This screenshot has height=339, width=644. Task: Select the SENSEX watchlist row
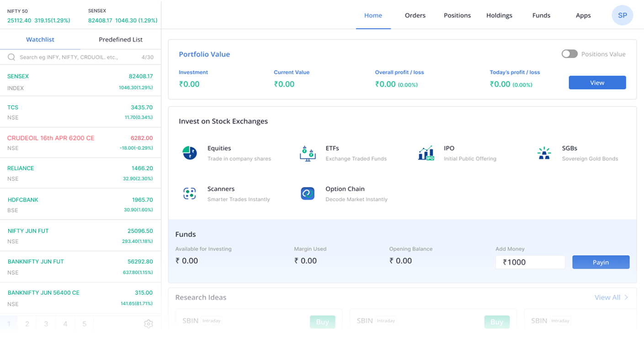(80, 81)
